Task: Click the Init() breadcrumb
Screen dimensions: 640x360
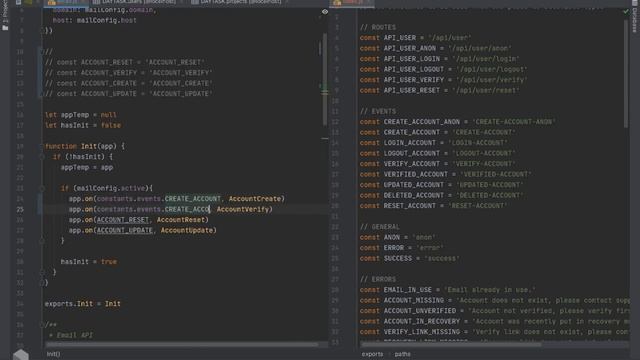Action: point(53,354)
